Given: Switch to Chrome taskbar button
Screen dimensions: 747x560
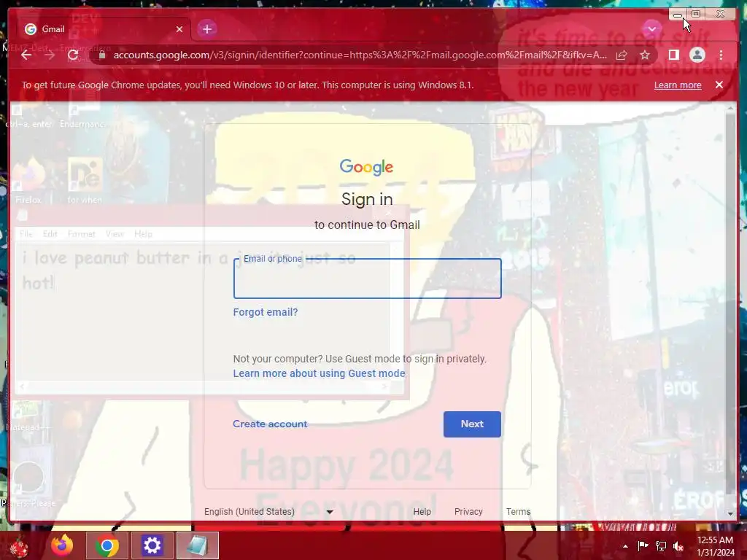Looking at the screenshot, I should [x=107, y=545].
